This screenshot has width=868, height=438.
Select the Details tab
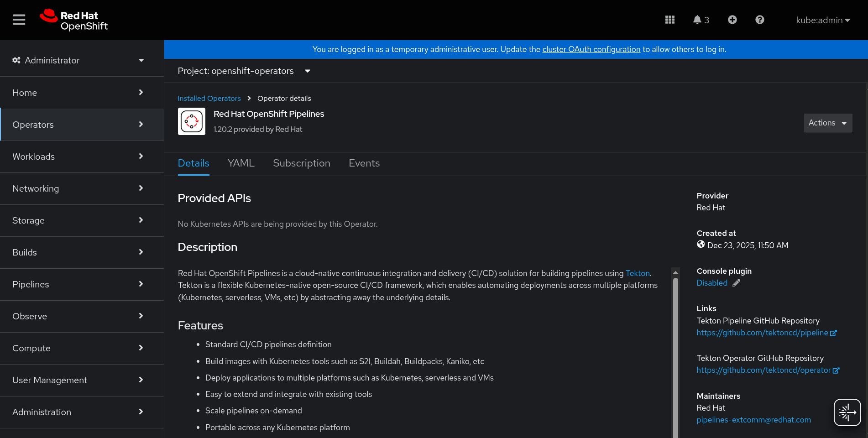[193, 163]
